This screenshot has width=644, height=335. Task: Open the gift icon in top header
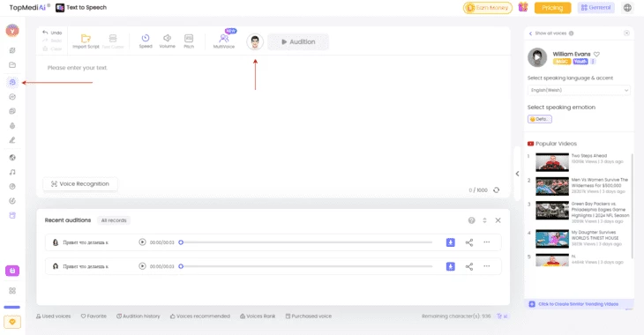523,7
